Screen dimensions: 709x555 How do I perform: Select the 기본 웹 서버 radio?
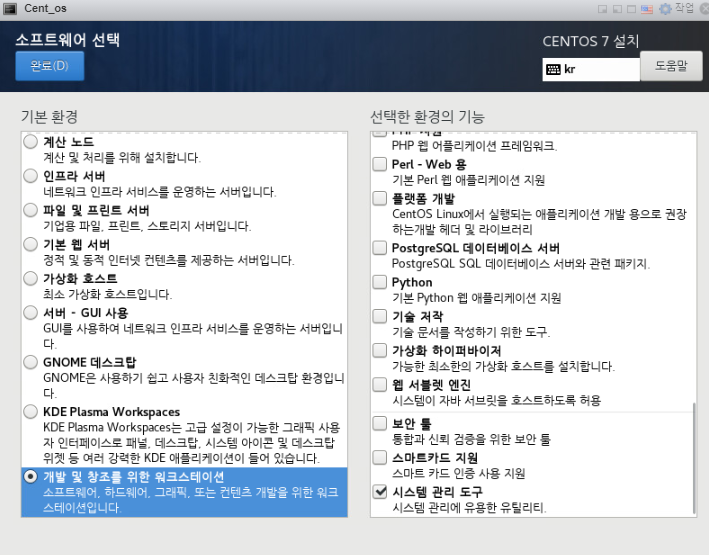(x=31, y=244)
